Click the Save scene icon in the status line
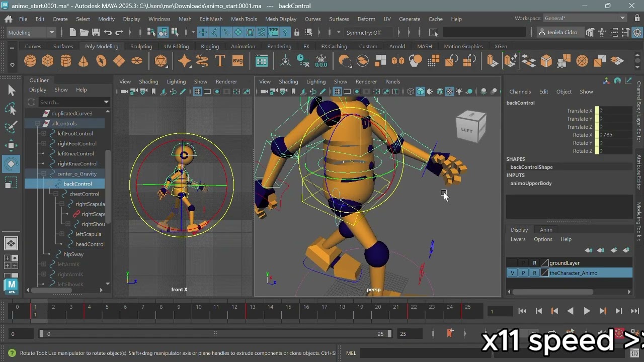 96,33
